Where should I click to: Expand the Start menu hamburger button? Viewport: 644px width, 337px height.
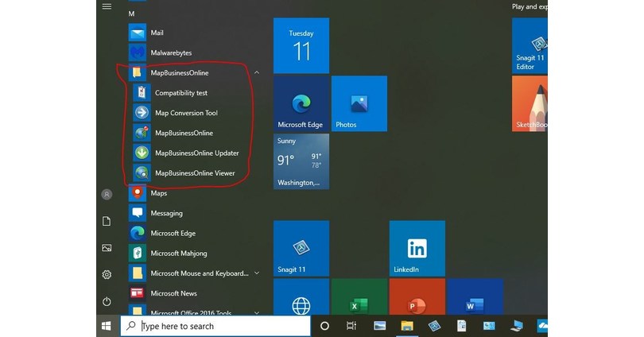[107, 6]
